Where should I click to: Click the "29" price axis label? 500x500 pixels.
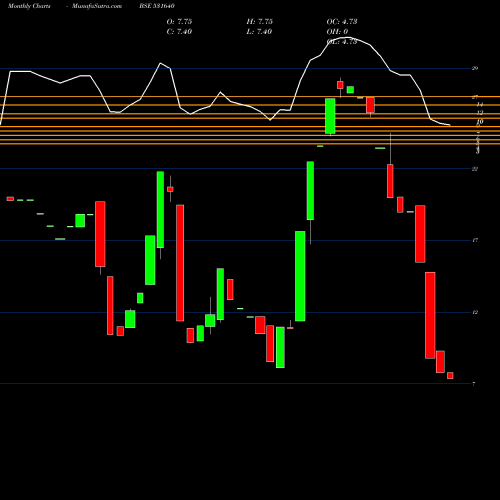click(475, 68)
